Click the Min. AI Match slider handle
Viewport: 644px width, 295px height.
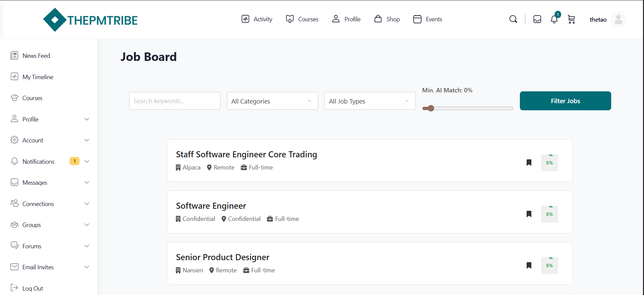tap(430, 108)
